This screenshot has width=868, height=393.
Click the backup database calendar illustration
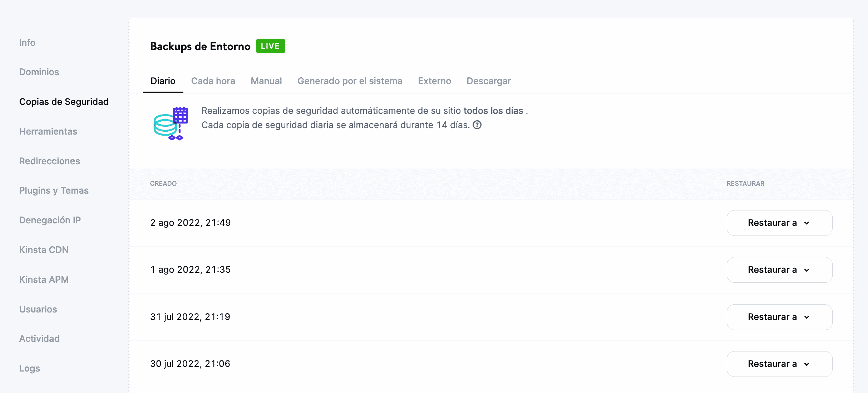(x=171, y=123)
